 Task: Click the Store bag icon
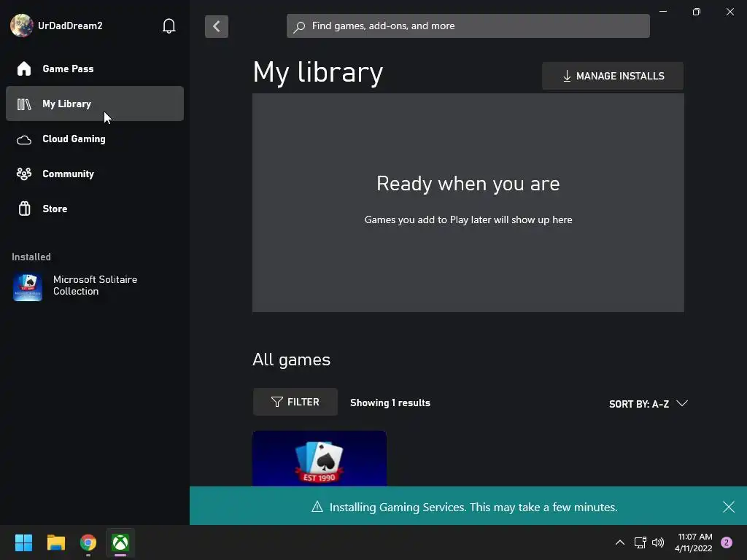pyautogui.click(x=24, y=209)
